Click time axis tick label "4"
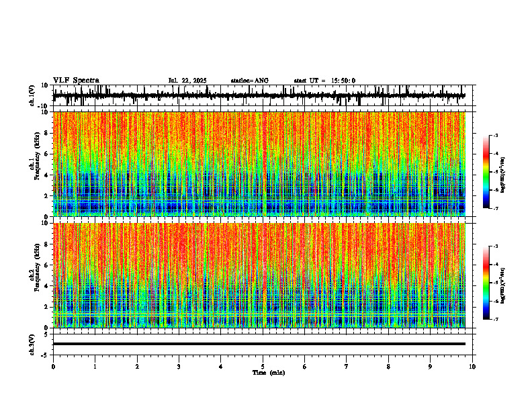The height and width of the screenshot is (411, 532). (x=221, y=367)
